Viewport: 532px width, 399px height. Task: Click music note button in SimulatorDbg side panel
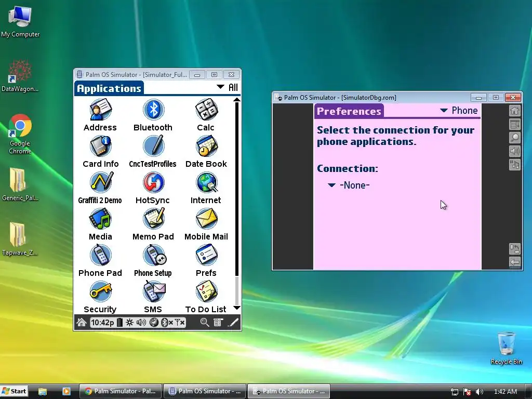[x=515, y=165]
